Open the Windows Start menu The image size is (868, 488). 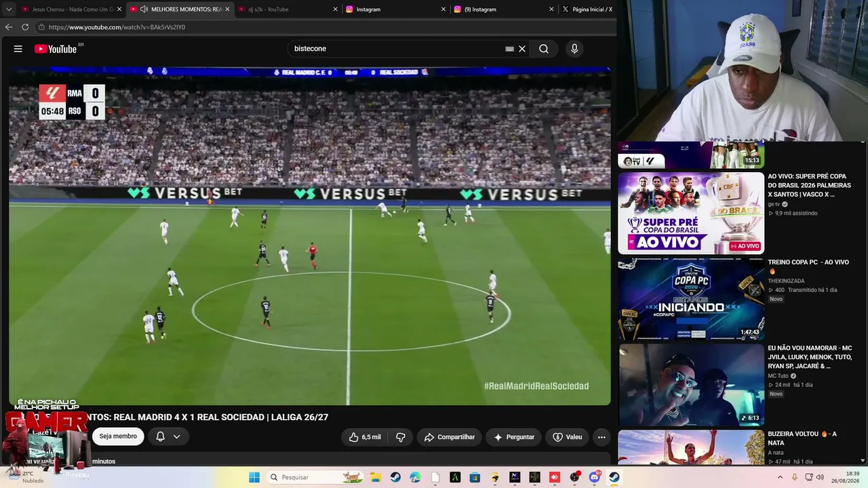coord(254,477)
